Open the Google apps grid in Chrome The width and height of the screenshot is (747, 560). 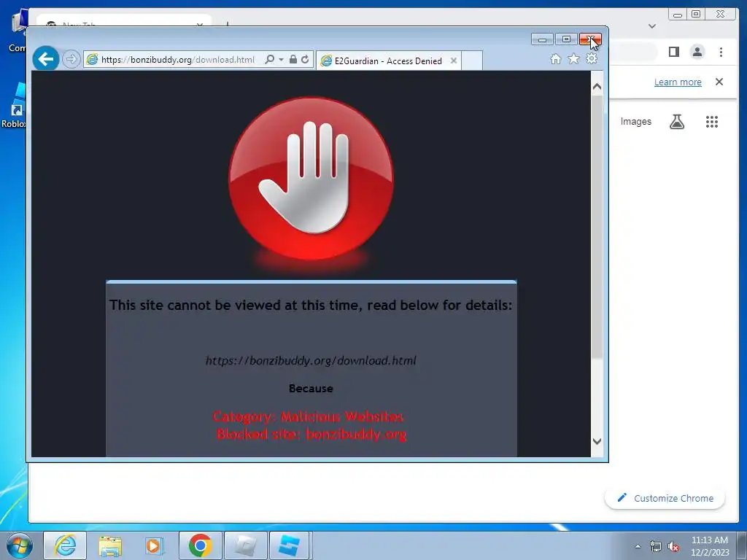712,122
